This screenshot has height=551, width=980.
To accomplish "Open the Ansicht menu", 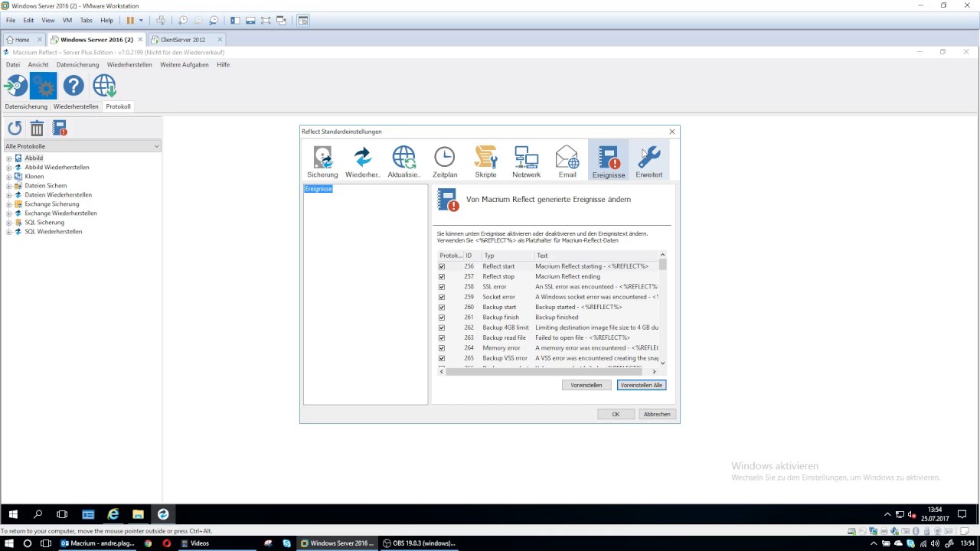I will (x=38, y=64).
